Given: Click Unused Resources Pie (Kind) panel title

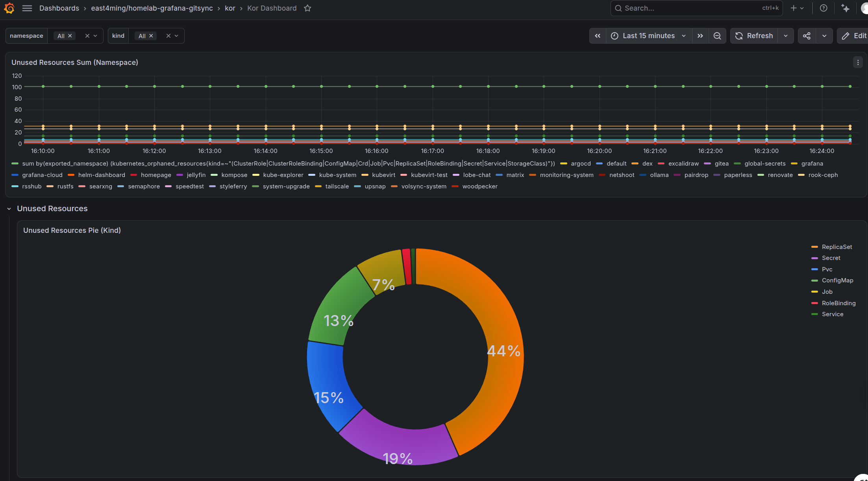Looking at the screenshot, I should click(72, 230).
